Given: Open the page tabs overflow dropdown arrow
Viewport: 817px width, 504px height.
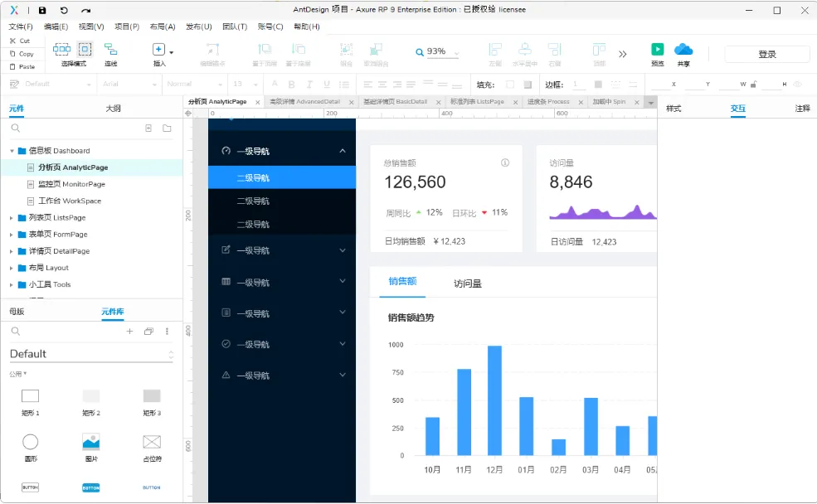Looking at the screenshot, I should coord(651,103).
